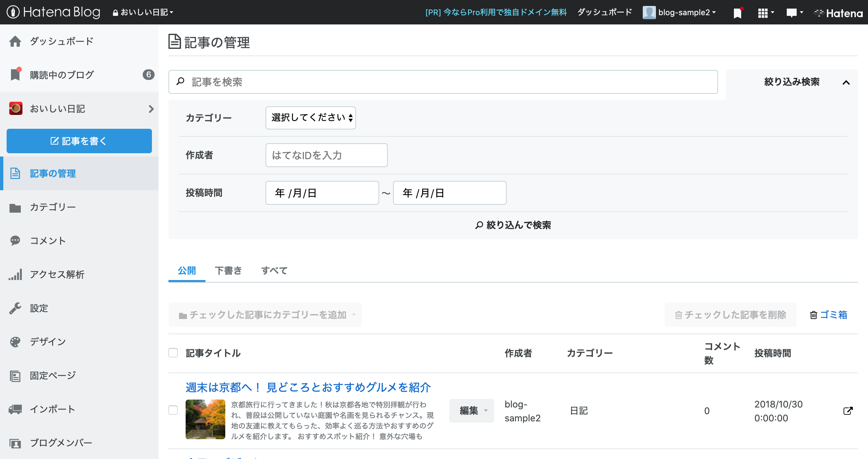The image size is (868, 459).
Task: Check the select-all articles checkbox
Action: click(173, 353)
